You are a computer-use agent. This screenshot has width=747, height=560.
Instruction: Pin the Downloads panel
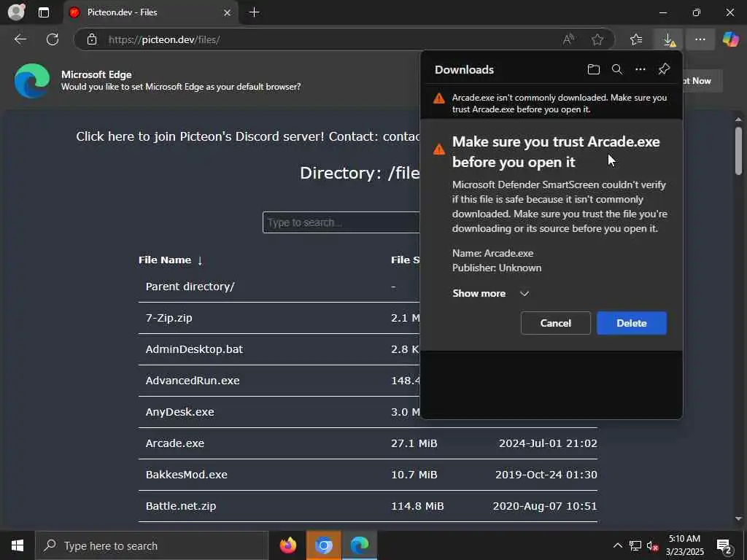pos(664,69)
